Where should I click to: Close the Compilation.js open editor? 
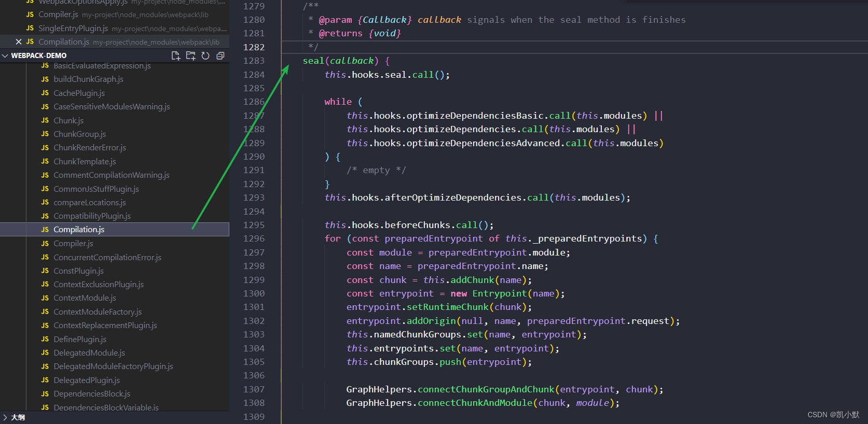point(19,42)
